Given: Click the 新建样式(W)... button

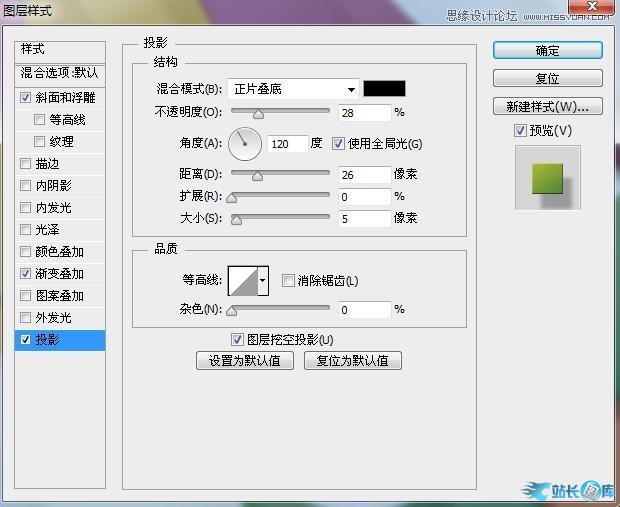Looking at the screenshot, I should [x=547, y=106].
